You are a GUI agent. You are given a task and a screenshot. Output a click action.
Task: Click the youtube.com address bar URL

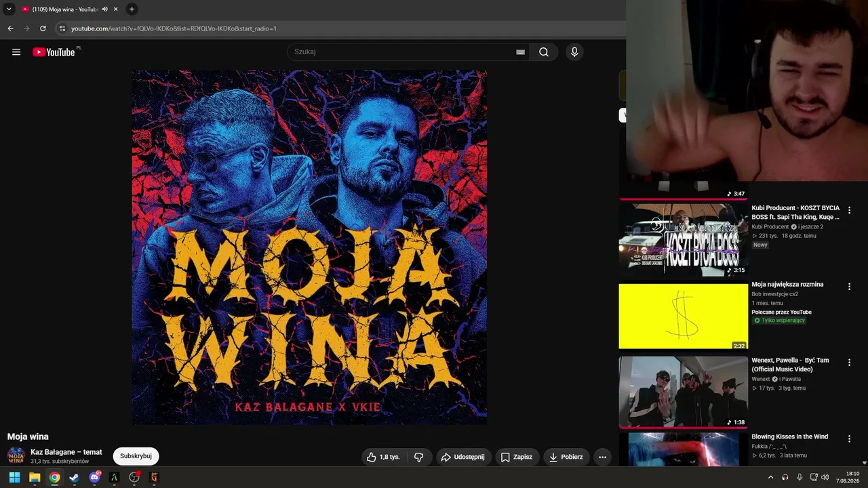point(174,28)
